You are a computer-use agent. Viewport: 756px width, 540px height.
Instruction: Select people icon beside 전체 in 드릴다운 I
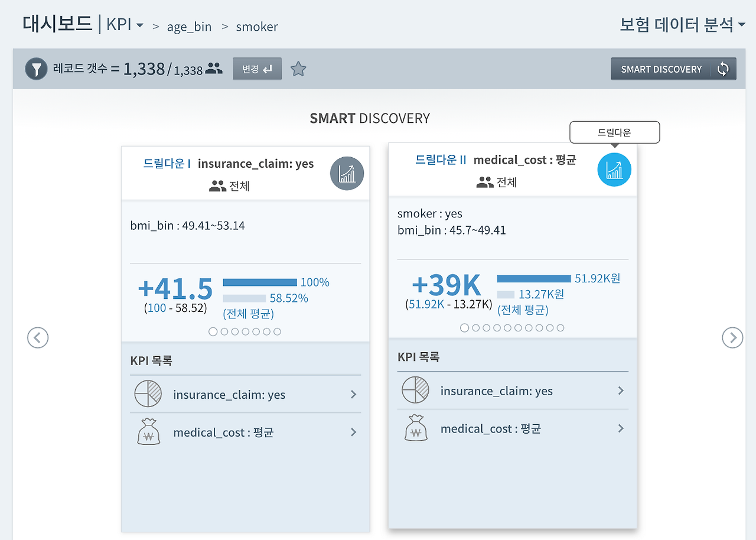tap(218, 186)
